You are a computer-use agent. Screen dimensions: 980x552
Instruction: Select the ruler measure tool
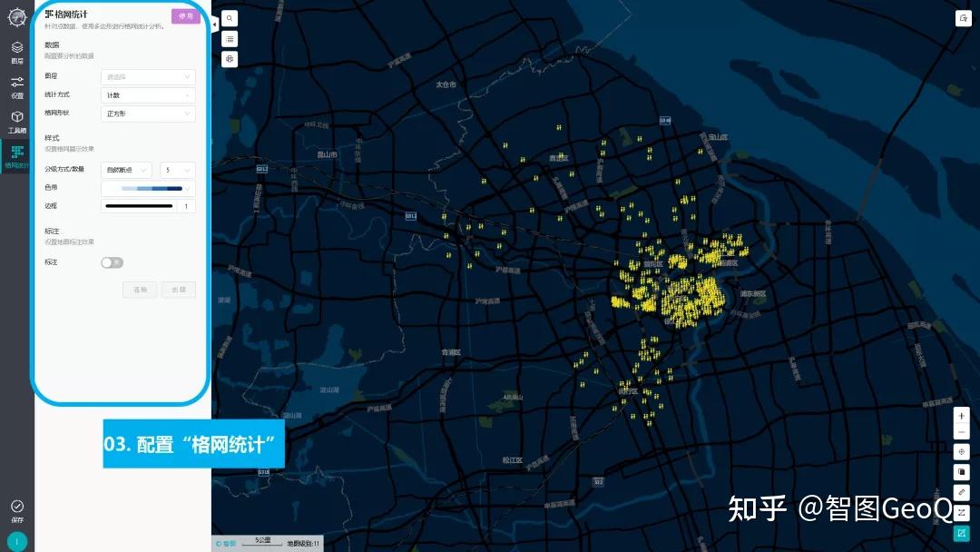click(961, 492)
